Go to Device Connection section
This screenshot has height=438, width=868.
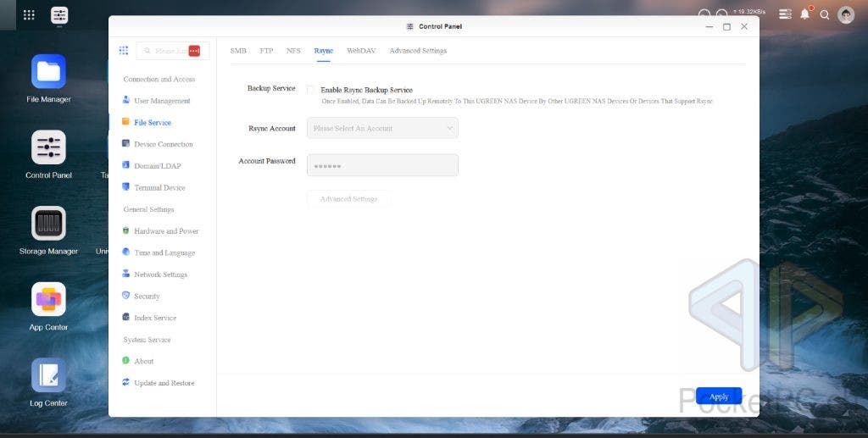(x=164, y=144)
